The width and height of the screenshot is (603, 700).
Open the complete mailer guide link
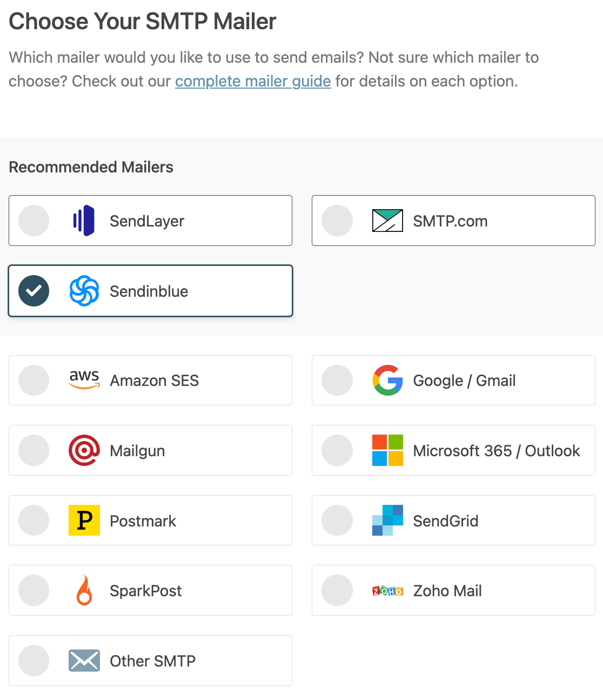[x=253, y=81]
